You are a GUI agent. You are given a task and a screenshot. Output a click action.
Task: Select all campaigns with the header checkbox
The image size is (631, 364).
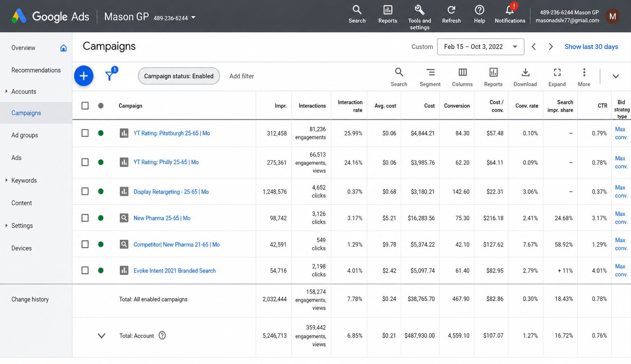point(85,105)
